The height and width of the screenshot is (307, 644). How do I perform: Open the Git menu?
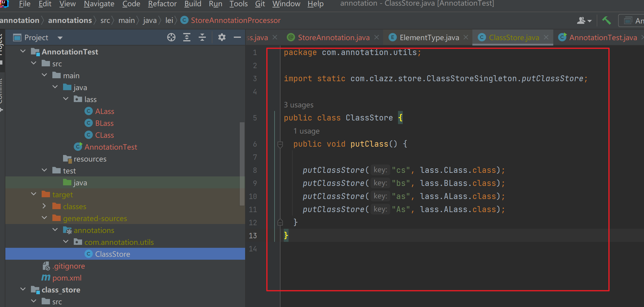260,4
